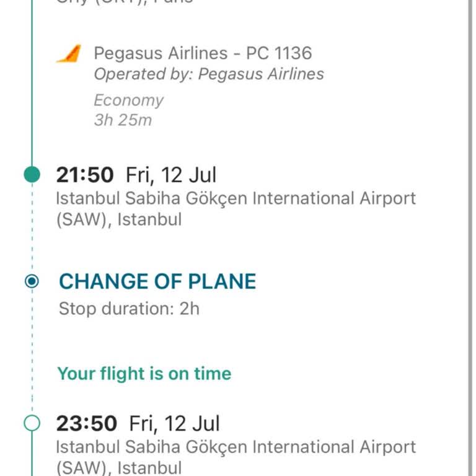Screen dimensions: 476x476
Task: Click the 23:50 departure time
Action: pyautogui.click(x=86, y=424)
